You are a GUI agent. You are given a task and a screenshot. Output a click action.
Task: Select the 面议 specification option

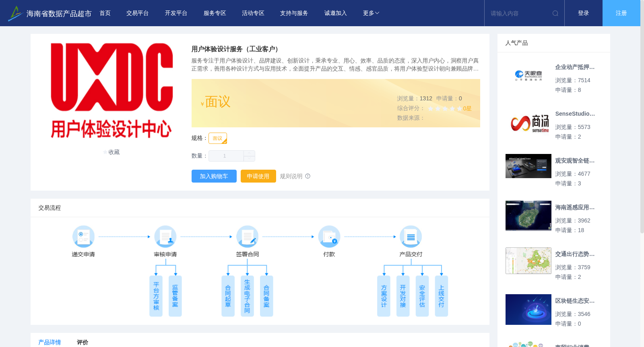click(218, 138)
